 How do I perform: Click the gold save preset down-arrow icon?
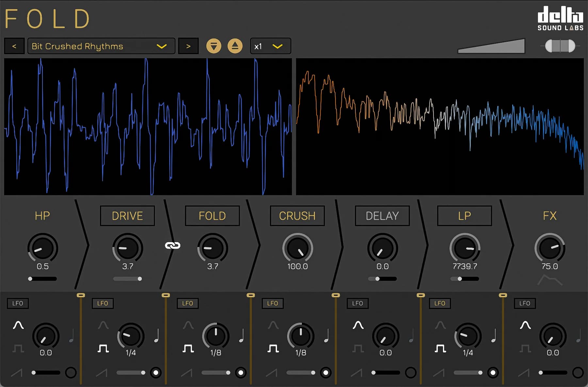tap(214, 46)
